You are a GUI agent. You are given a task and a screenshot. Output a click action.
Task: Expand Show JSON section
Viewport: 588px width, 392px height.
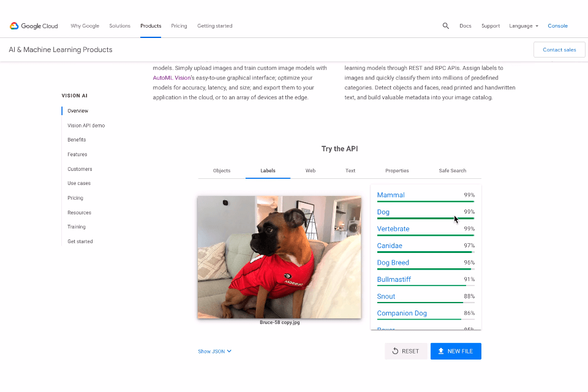pos(214,352)
